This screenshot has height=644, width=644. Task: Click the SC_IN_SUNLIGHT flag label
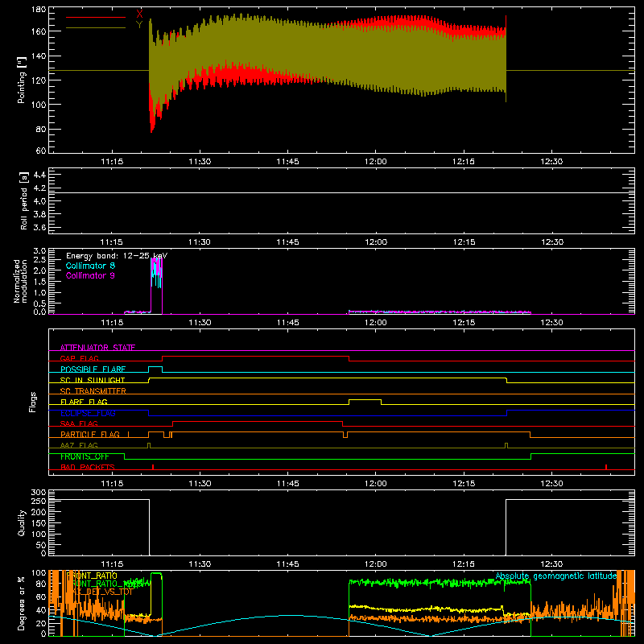(93, 380)
